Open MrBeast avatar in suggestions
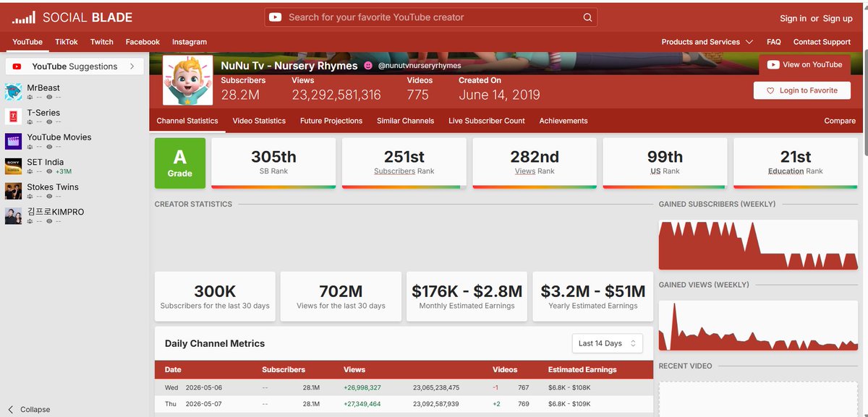 click(13, 92)
